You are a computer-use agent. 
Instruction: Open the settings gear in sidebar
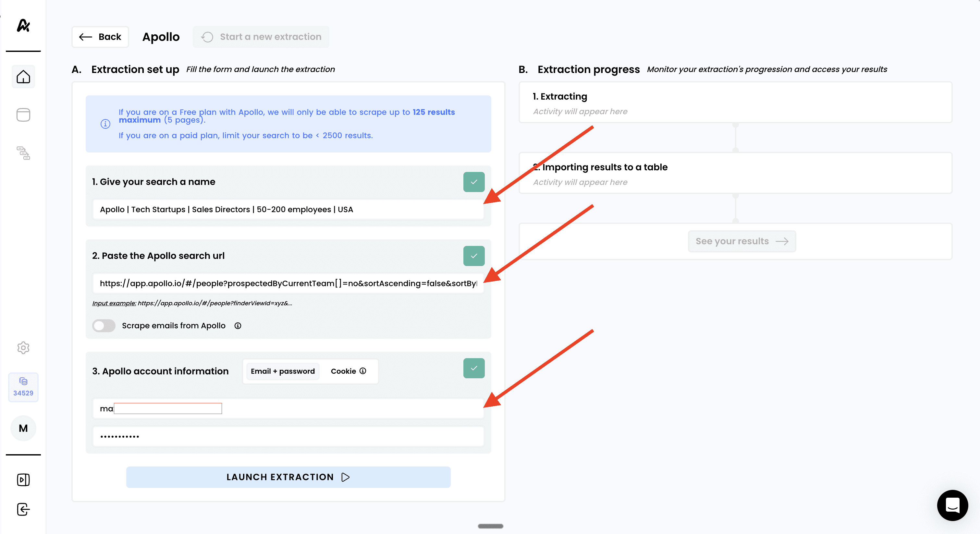coord(23,348)
